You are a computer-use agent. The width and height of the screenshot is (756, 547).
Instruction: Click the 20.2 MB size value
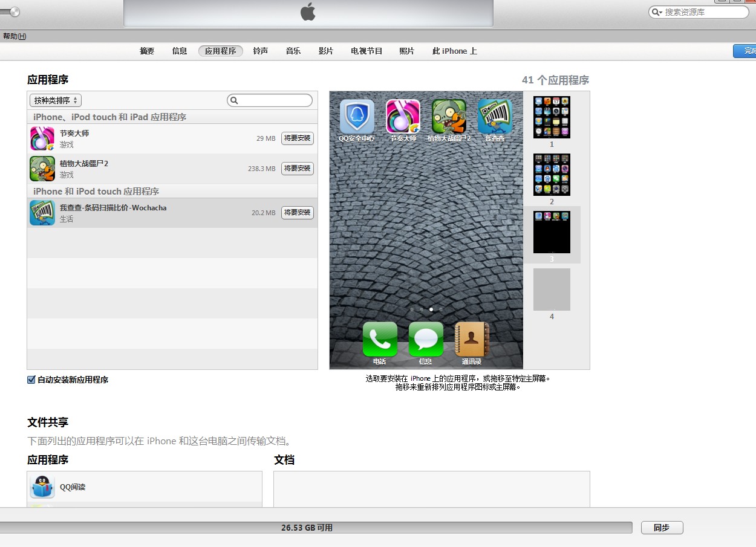pyautogui.click(x=264, y=213)
